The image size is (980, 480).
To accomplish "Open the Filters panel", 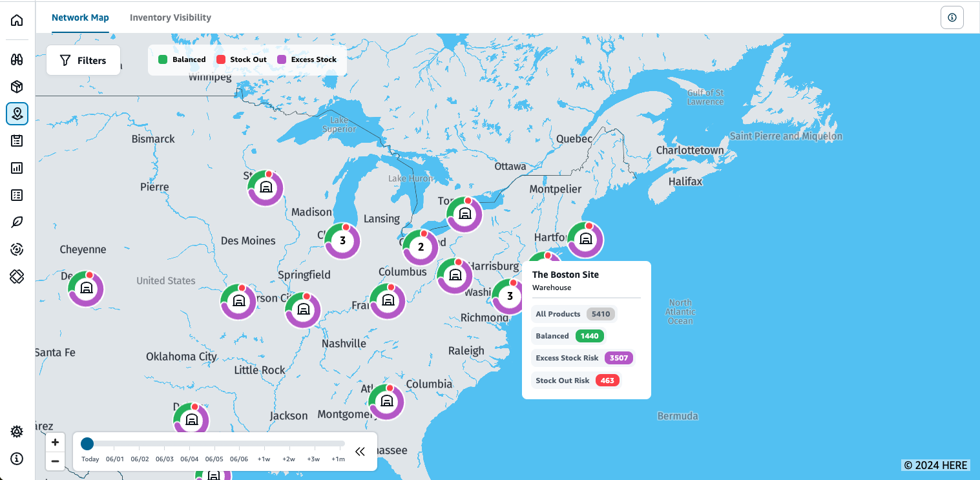I will 83,60.
